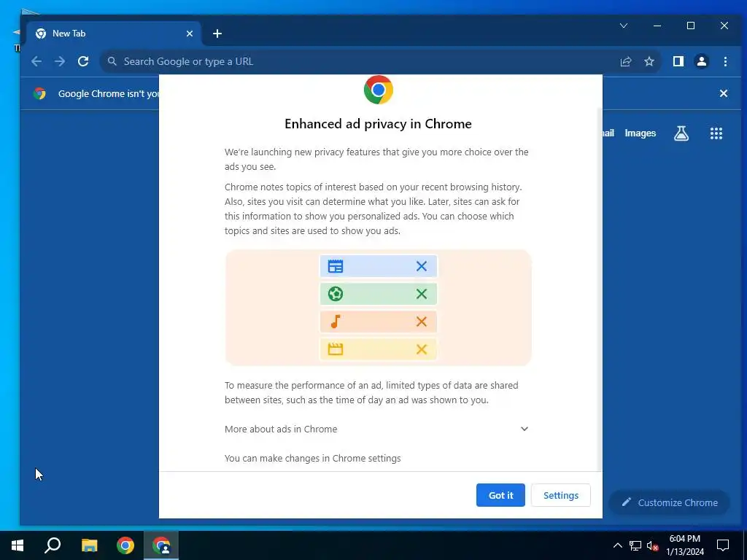Screen dimensions: 747x560
Task: Open the Google apps grid
Action: 716,133
